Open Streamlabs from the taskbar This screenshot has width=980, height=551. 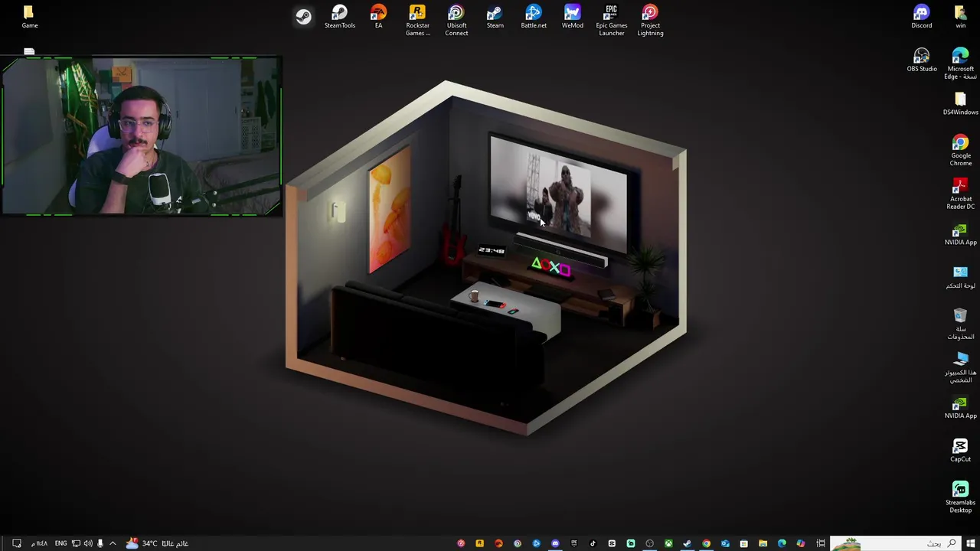click(630, 543)
